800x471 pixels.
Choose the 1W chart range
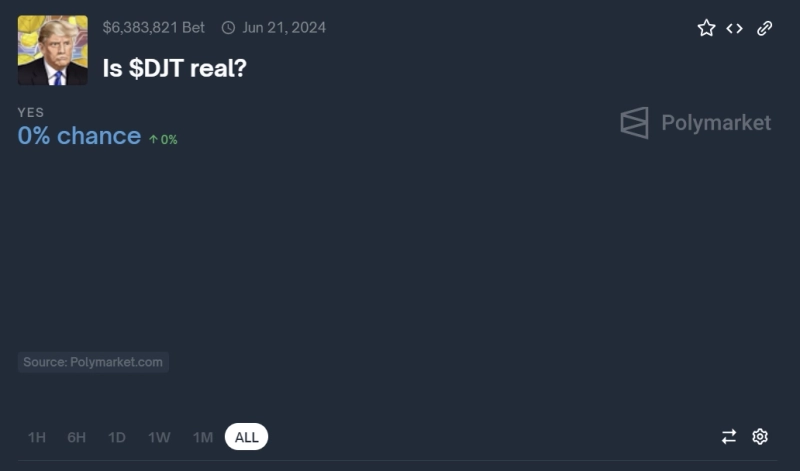tap(159, 437)
